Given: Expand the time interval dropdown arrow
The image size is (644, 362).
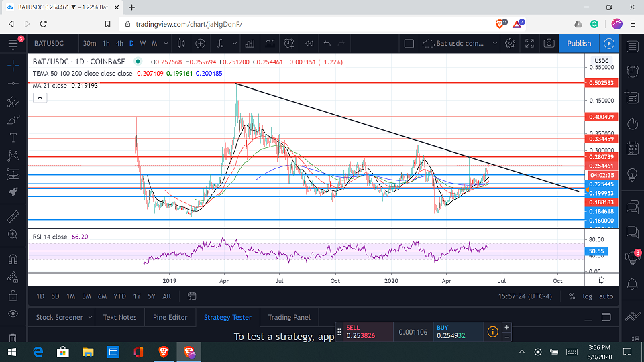Looking at the screenshot, I should [166, 43].
